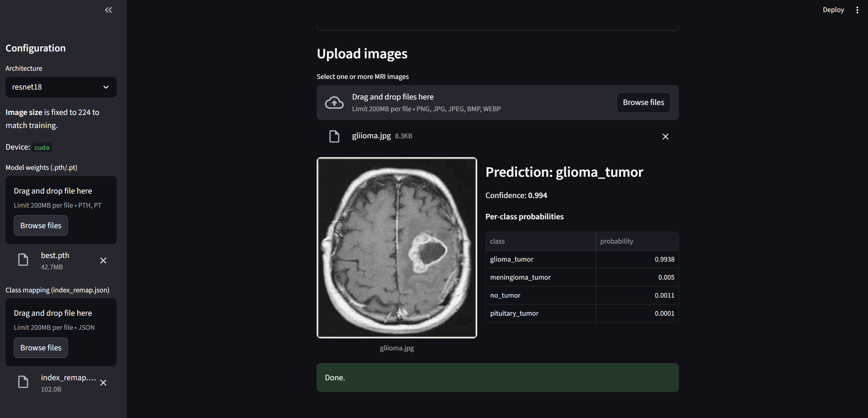Open the Architecture dropdown

click(x=61, y=87)
